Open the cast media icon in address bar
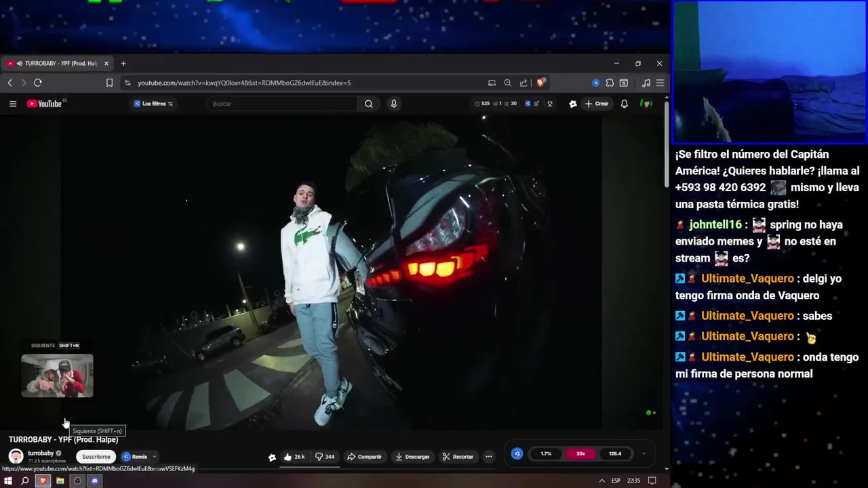 pos(492,83)
